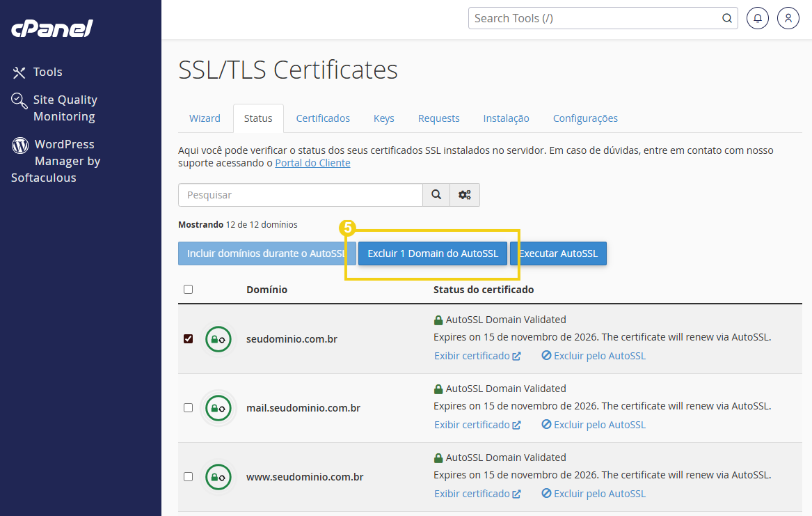812x516 pixels.
Task: Click the mail.seudominio.com.br domain name
Action: click(303, 408)
